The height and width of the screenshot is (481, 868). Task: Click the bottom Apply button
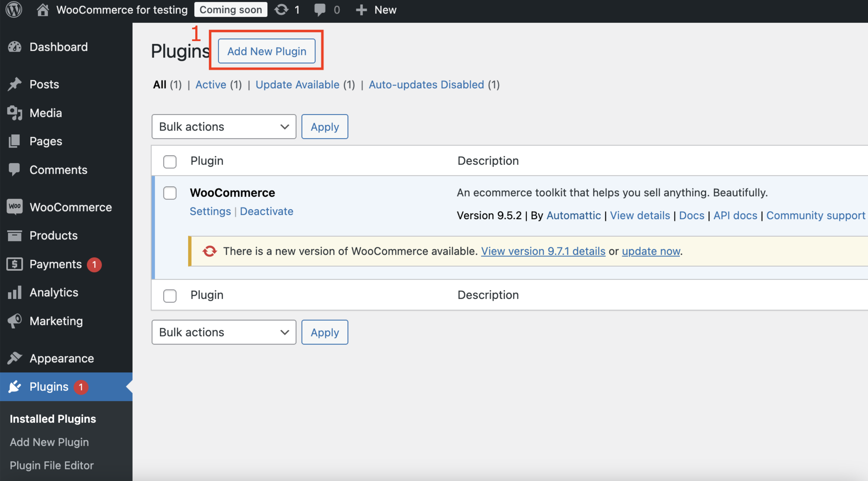coord(325,332)
